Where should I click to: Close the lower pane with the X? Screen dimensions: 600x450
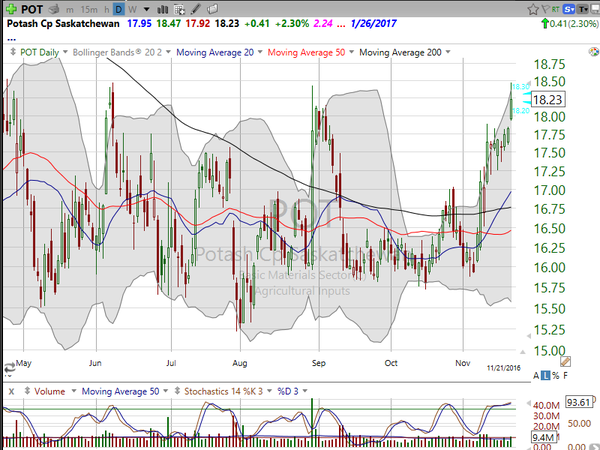11,391
